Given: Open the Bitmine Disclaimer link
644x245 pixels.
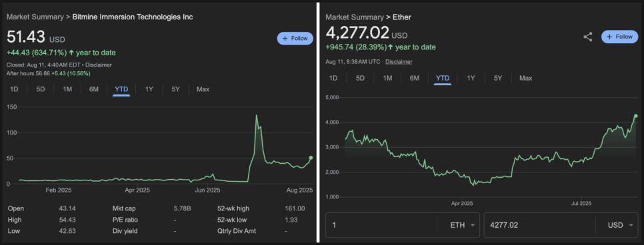Looking at the screenshot, I should 99,65.
